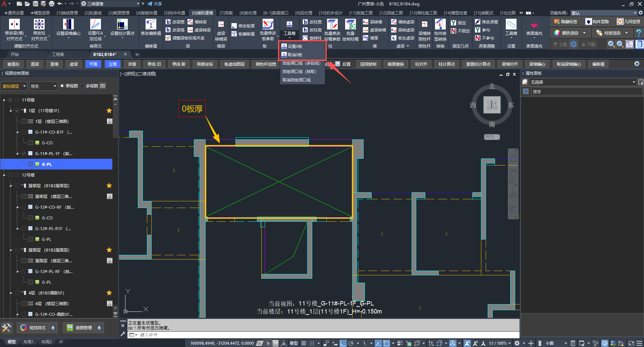Toggle the 11号楼 checkbox

click(10, 100)
